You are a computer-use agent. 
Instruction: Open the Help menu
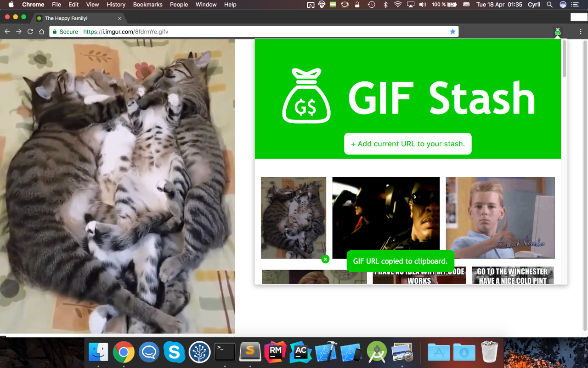pyautogui.click(x=230, y=5)
